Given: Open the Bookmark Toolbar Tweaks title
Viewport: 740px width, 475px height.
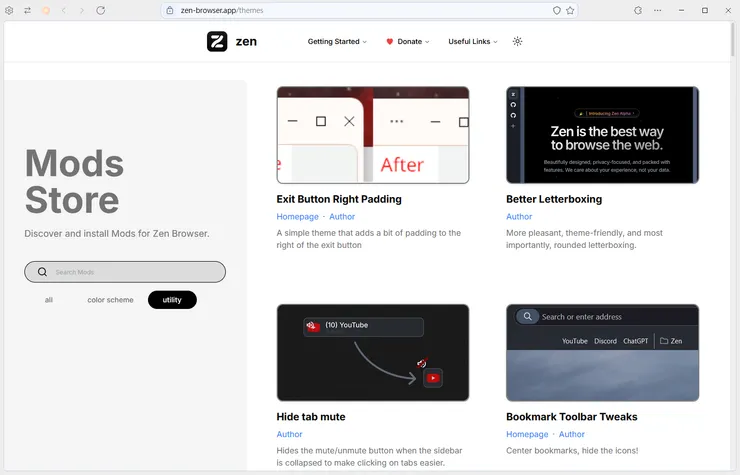Looking at the screenshot, I should tap(572, 417).
